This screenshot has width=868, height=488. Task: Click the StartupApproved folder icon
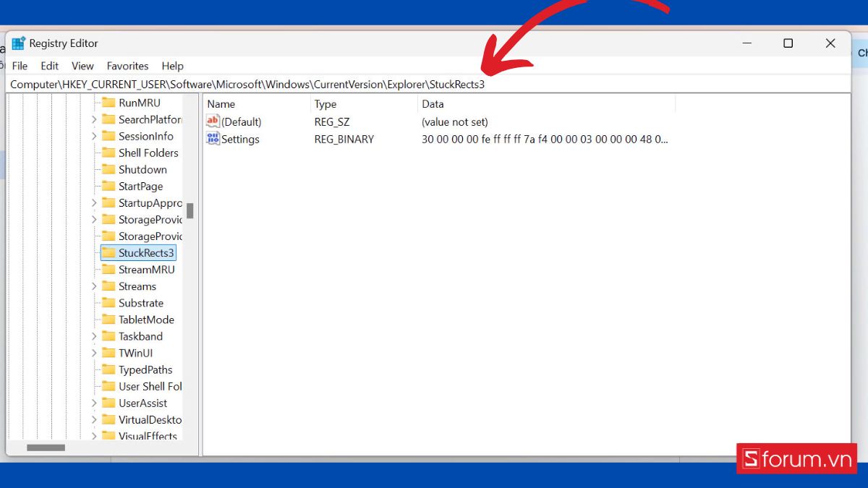(109, 202)
